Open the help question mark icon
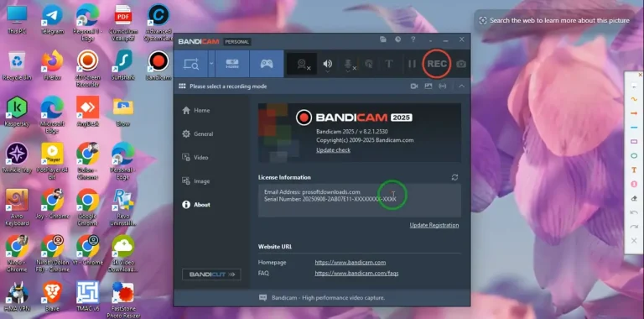The image size is (644, 319). pos(413,39)
